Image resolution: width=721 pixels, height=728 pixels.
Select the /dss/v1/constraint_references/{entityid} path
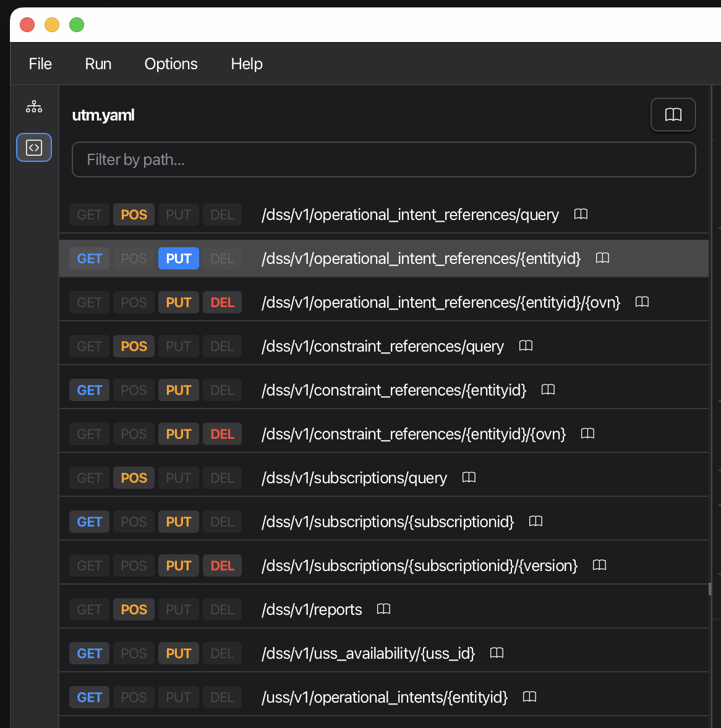point(393,390)
